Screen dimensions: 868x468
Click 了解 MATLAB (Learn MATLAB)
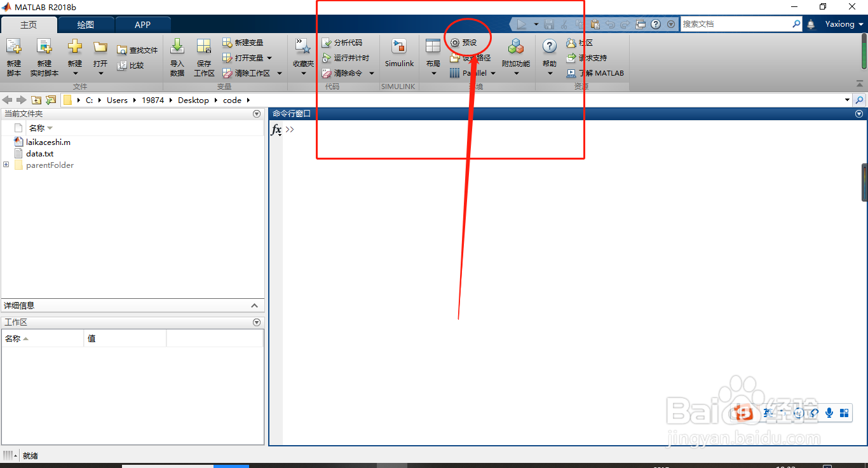[x=595, y=73]
